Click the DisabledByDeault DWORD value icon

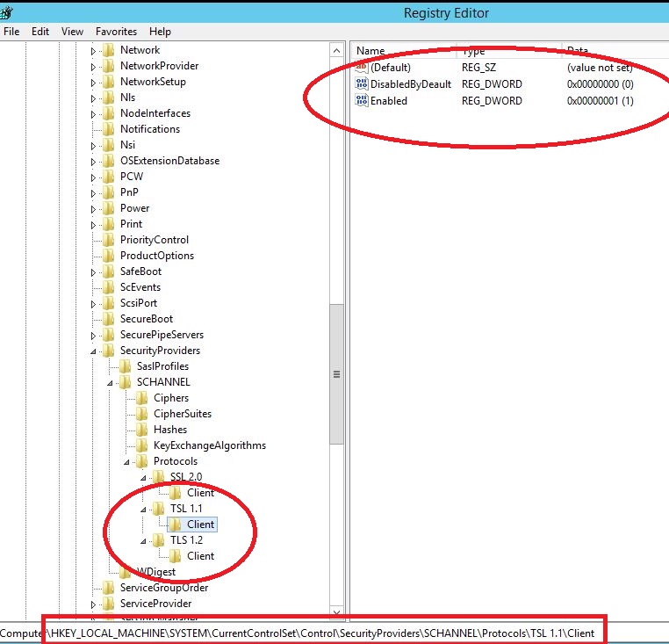[x=362, y=84]
